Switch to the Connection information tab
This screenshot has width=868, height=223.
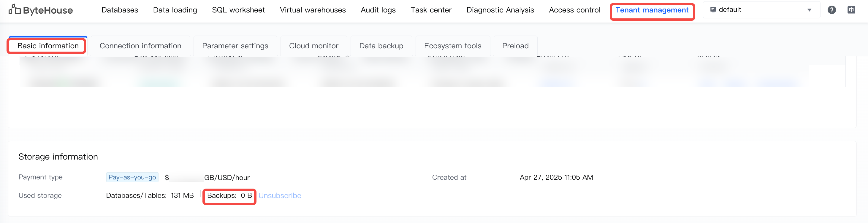pyautogui.click(x=140, y=46)
